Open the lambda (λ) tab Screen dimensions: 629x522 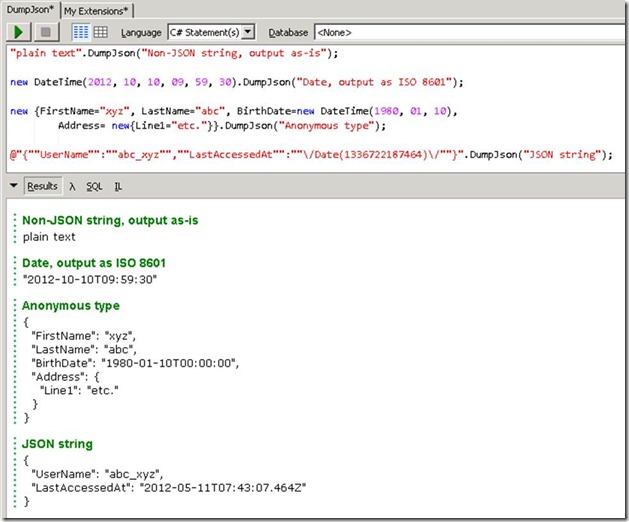click(72, 187)
